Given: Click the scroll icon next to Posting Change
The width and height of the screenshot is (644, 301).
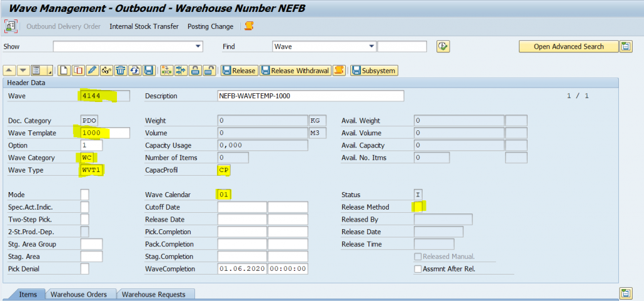Looking at the screenshot, I should point(249,26).
